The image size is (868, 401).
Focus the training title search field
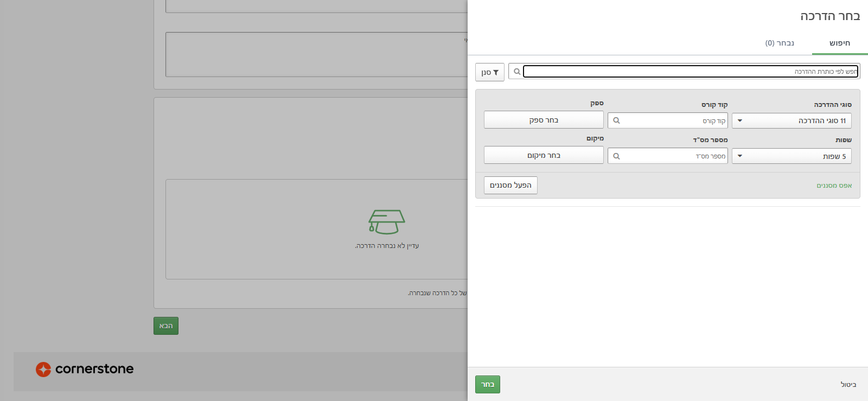[690, 72]
